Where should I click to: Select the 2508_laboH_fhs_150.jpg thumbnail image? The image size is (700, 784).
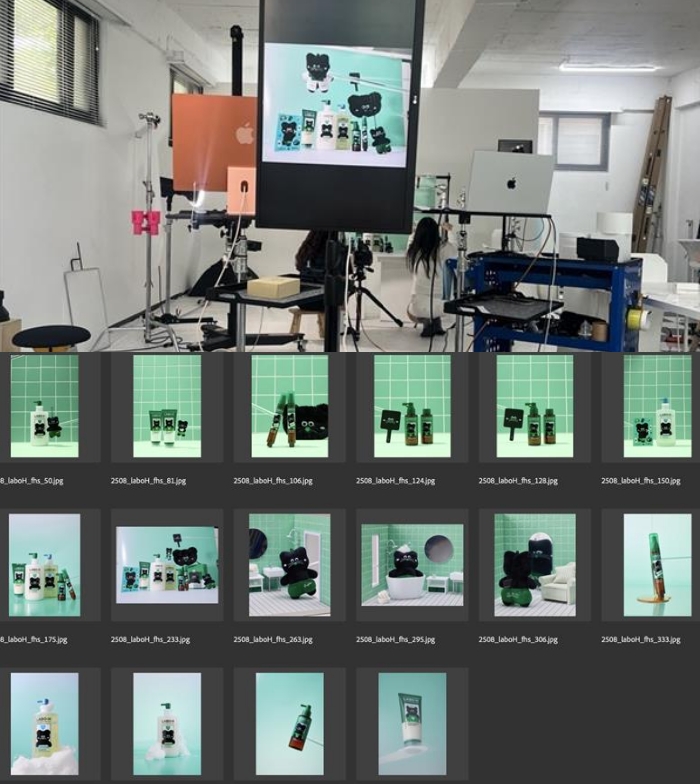(657, 406)
